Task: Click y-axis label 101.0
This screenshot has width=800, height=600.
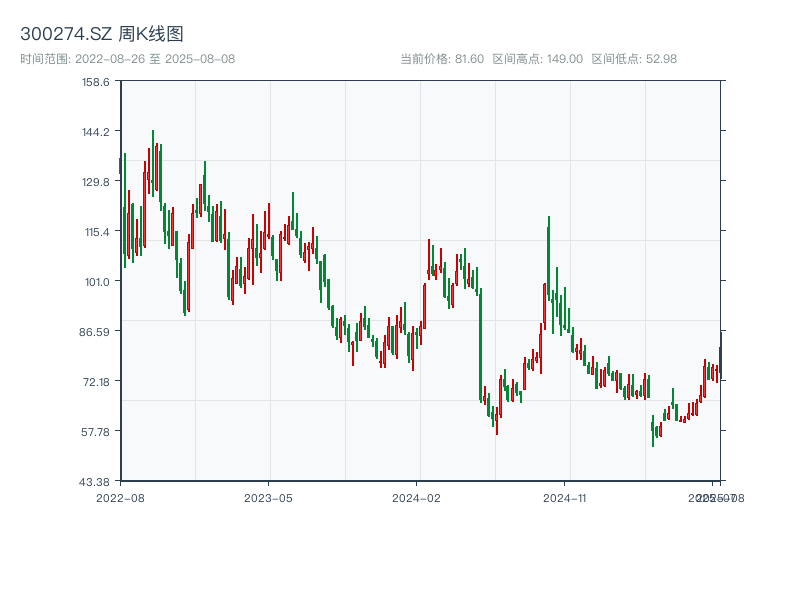Action: click(x=97, y=282)
